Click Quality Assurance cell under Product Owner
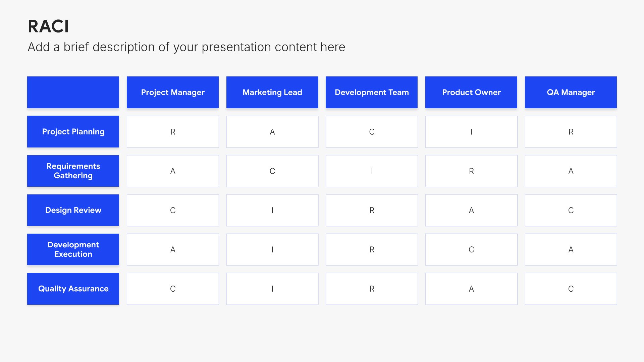Screen dimensions: 644x362 (471, 289)
